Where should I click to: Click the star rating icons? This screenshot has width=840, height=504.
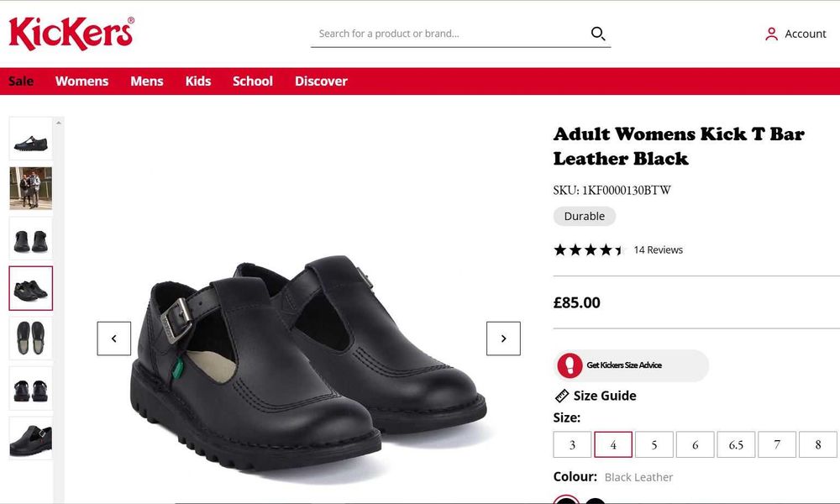tap(588, 249)
